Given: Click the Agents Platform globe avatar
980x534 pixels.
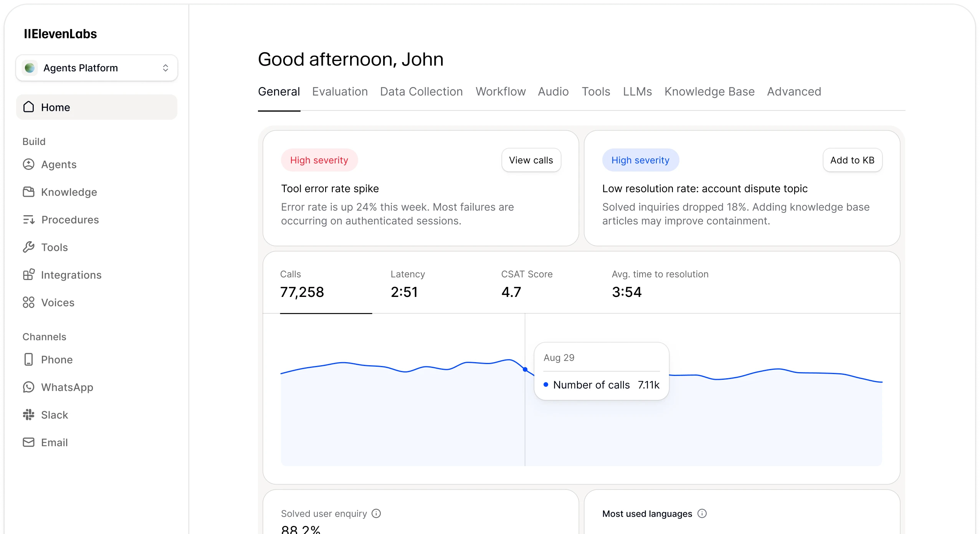Looking at the screenshot, I should point(30,68).
